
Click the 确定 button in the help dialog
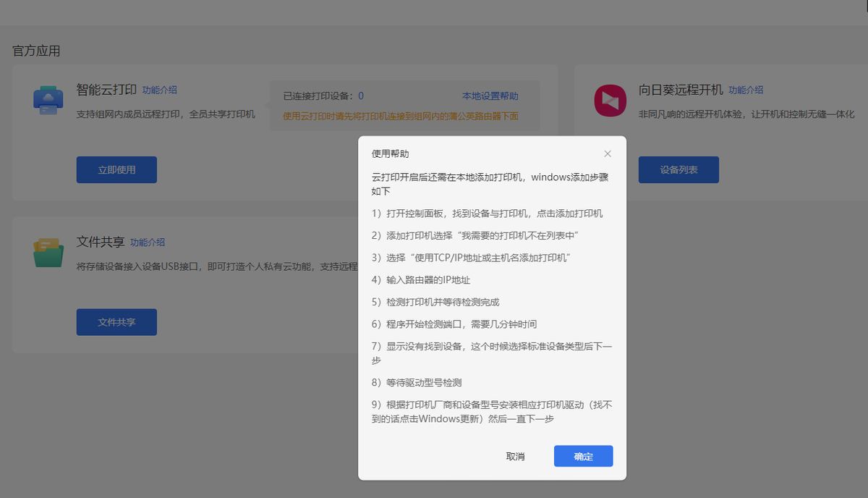click(583, 456)
